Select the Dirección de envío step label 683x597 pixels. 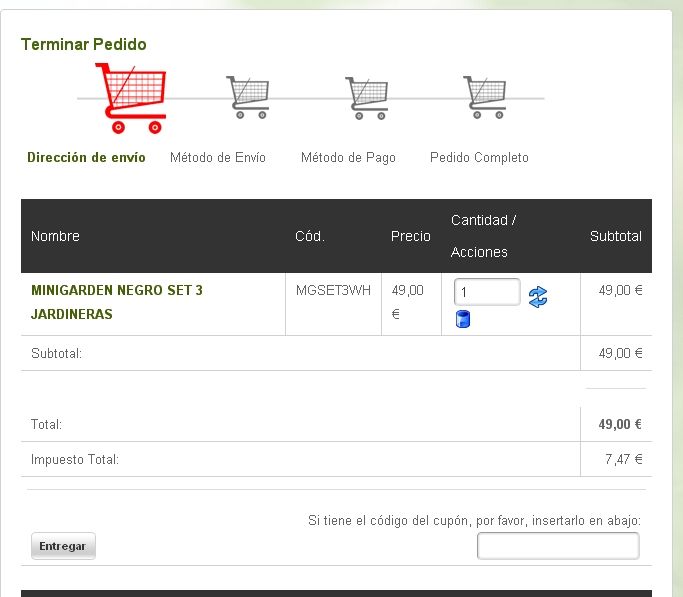pos(86,157)
